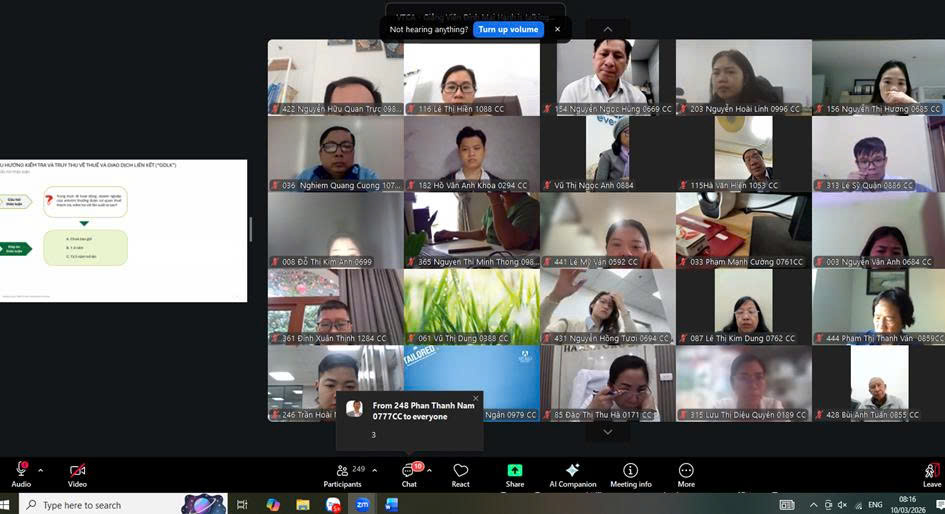945x514 pixels.
Task: Open the Participants panel
Action: coord(343,474)
